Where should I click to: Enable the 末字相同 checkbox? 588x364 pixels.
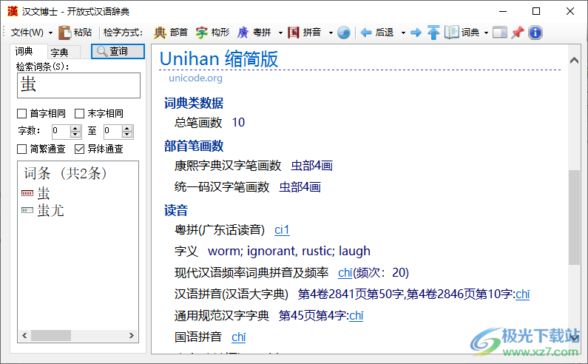pos(79,113)
